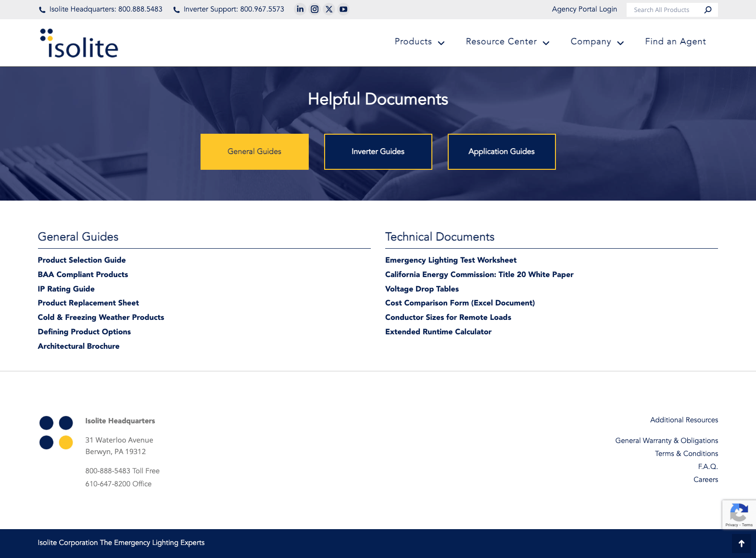The image size is (756, 558).
Task: Click the reCAPTCHA badge
Action: pyautogui.click(x=739, y=514)
